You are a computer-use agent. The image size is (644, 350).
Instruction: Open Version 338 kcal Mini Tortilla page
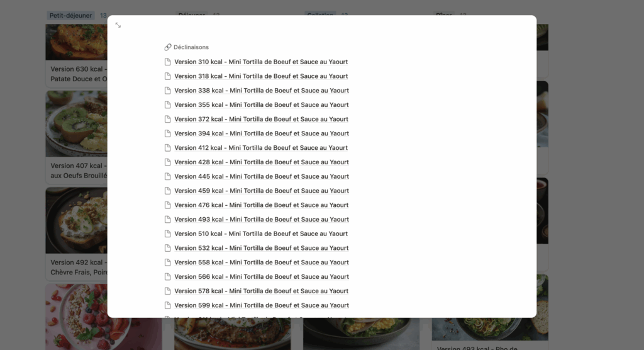coord(262,91)
